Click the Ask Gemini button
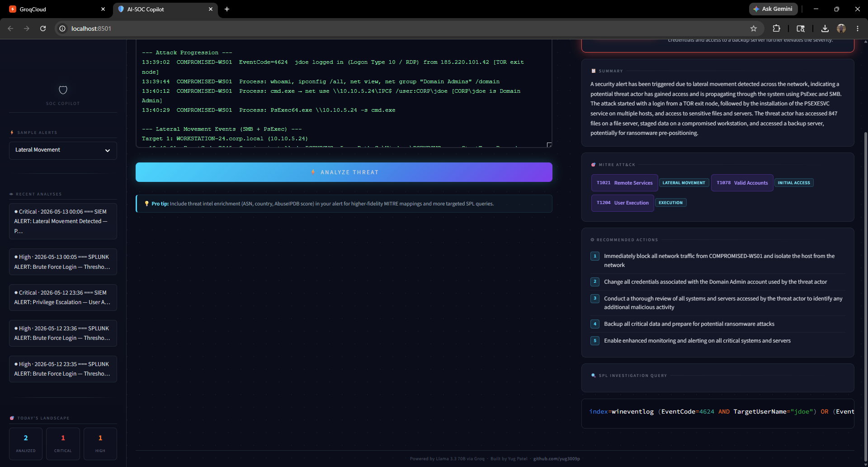The height and width of the screenshot is (467, 868). [x=773, y=9]
